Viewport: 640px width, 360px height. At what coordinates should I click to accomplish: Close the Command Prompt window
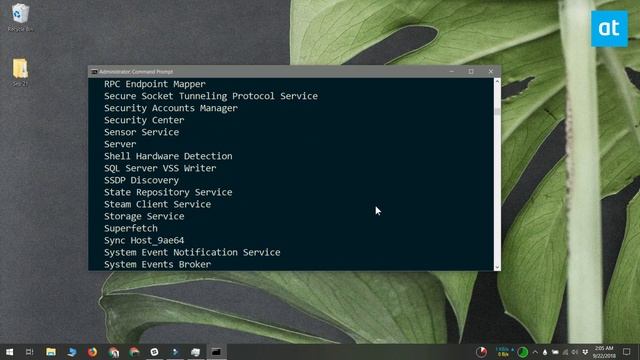[x=491, y=71]
